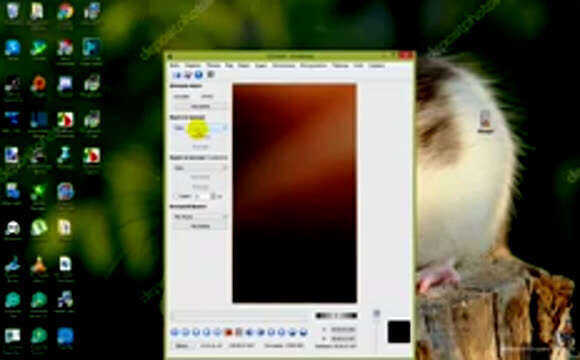
Task: Open the combo box in the bottom left-panel section
Action: (x=200, y=216)
